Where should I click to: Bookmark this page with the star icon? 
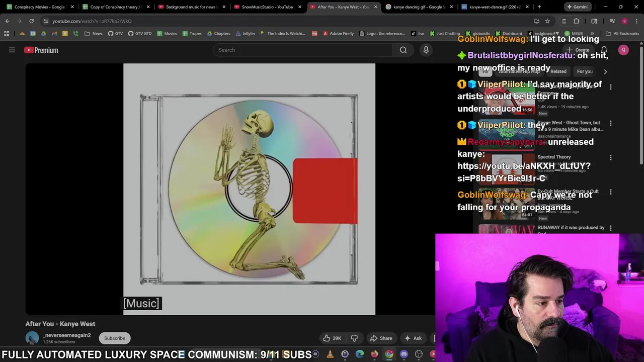click(x=547, y=21)
